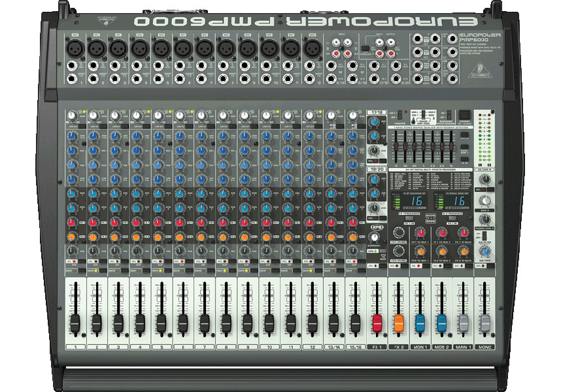The image size is (561, 392).
Task: Enable PFL on channel 1
Action: (80, 261)
